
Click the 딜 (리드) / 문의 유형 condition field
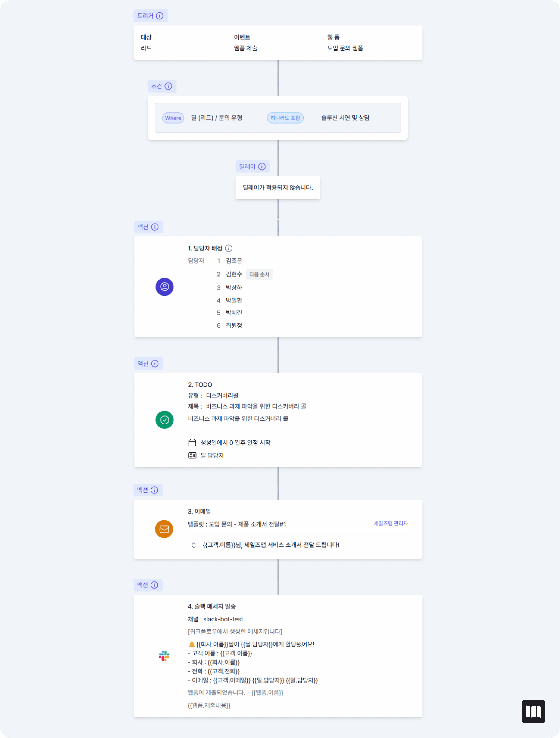click(217, 118)
